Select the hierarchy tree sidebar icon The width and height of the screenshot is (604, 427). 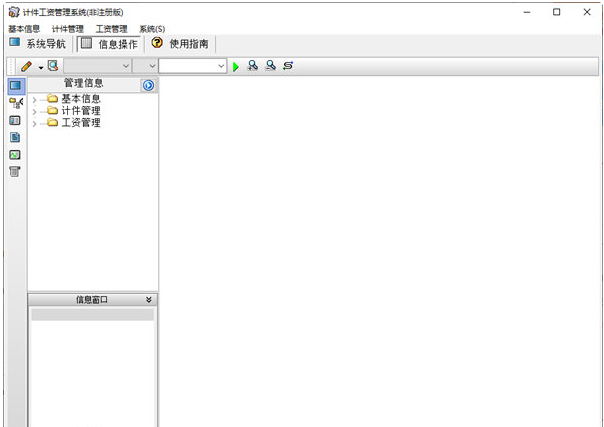[15, 103]
